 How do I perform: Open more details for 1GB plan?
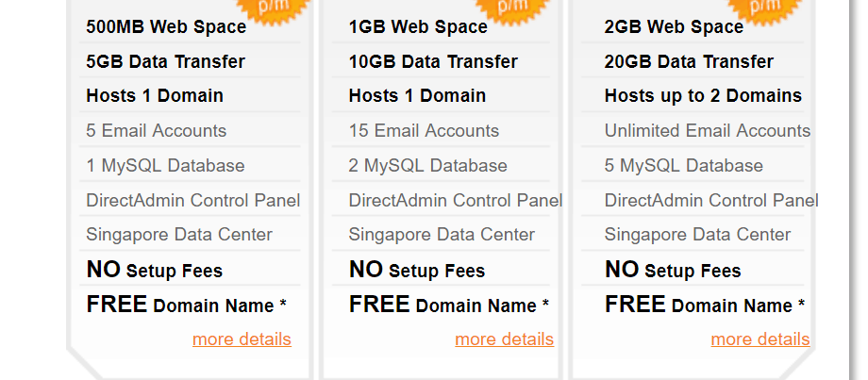(x=505, y=339)
